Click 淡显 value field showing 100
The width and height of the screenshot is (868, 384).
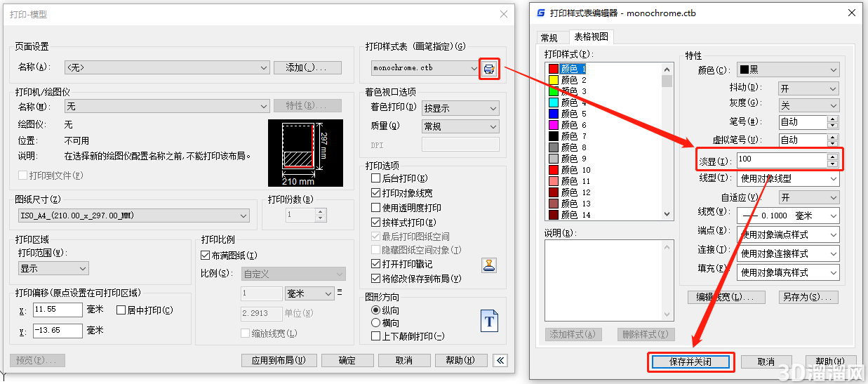pyautogui.click(x=782, y=159)
